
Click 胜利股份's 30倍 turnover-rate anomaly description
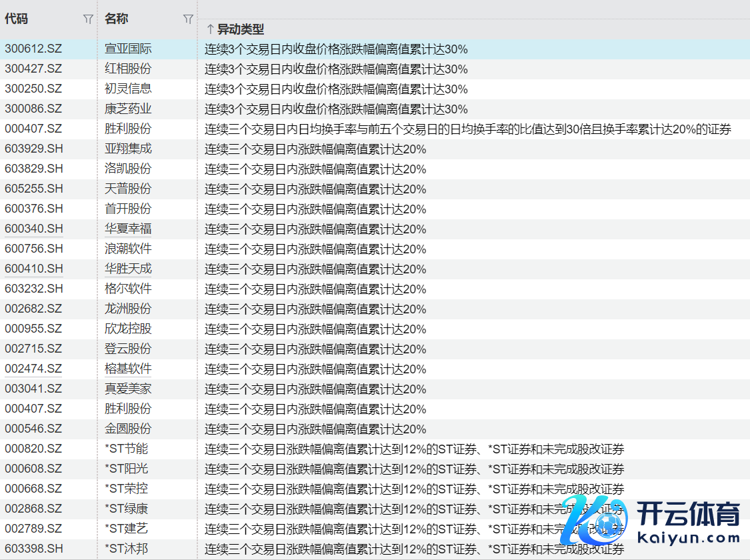click(x=468, y=129)
